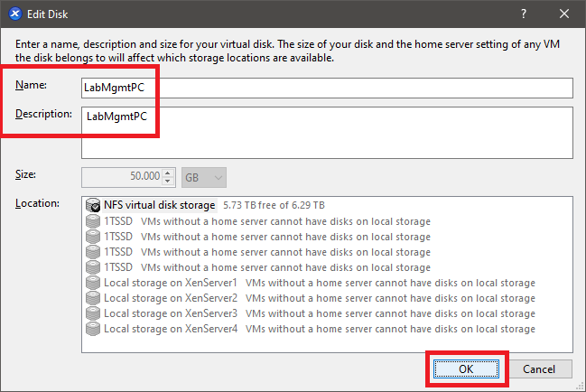The height and width of the screenshot is (392, 586).
Task: Open the GB size unit dropdown
Action: coord(204,176)
